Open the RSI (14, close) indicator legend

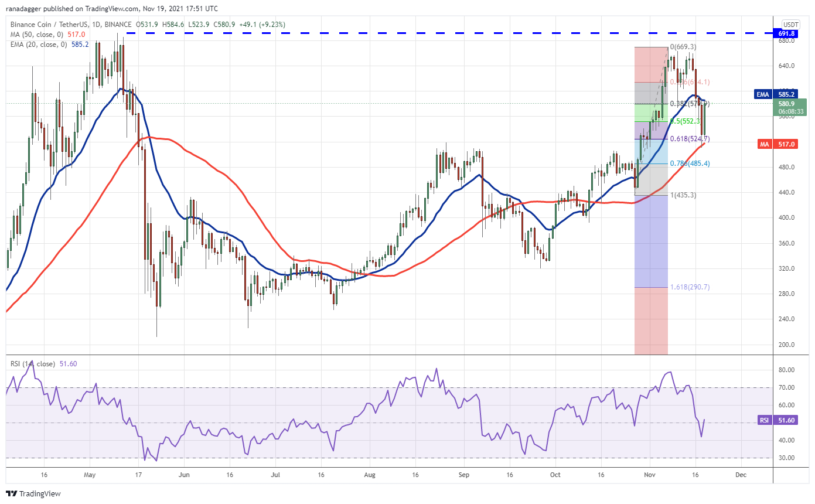click(44, 364)
